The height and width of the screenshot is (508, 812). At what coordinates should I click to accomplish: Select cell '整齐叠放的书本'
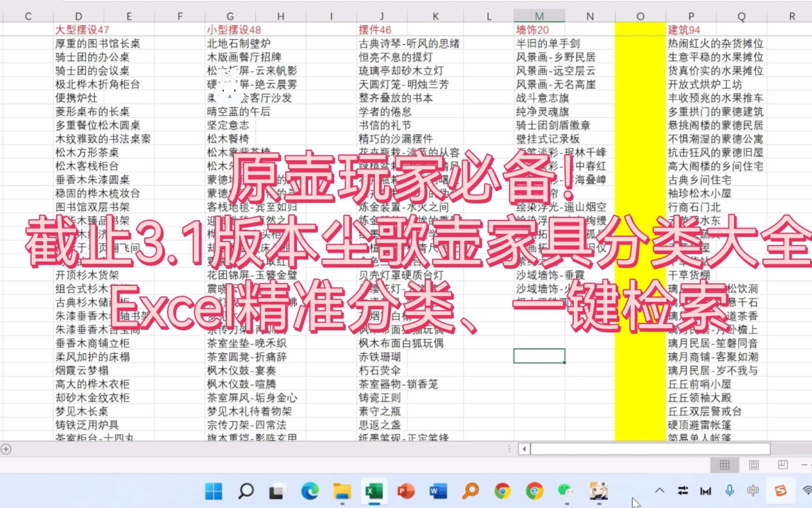click(x=396, y=98)
